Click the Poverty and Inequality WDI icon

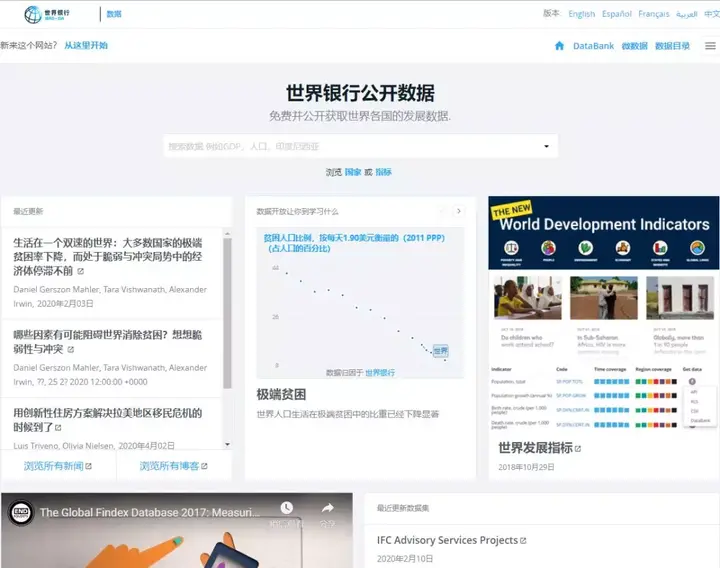click(x=511, y=248)
